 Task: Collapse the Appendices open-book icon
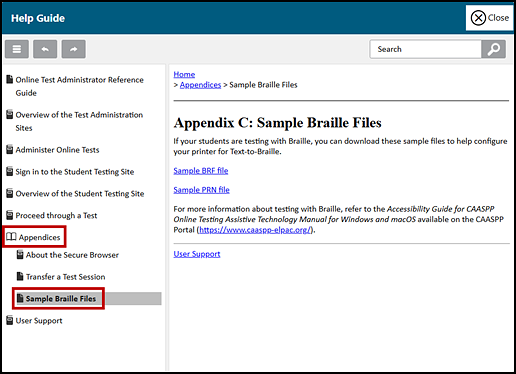click(11, 237)
